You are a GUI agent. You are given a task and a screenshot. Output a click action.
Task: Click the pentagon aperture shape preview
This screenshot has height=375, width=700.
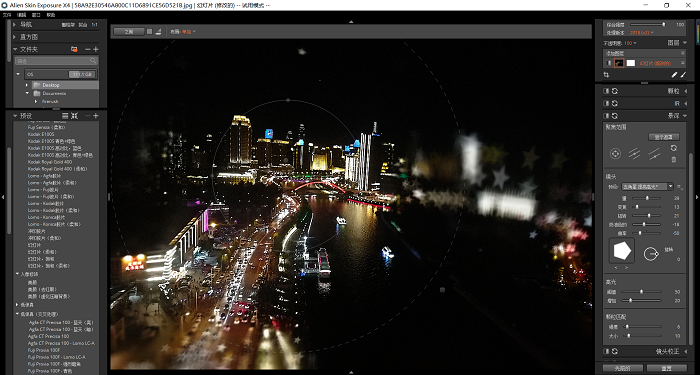click(x=622, y=251)
